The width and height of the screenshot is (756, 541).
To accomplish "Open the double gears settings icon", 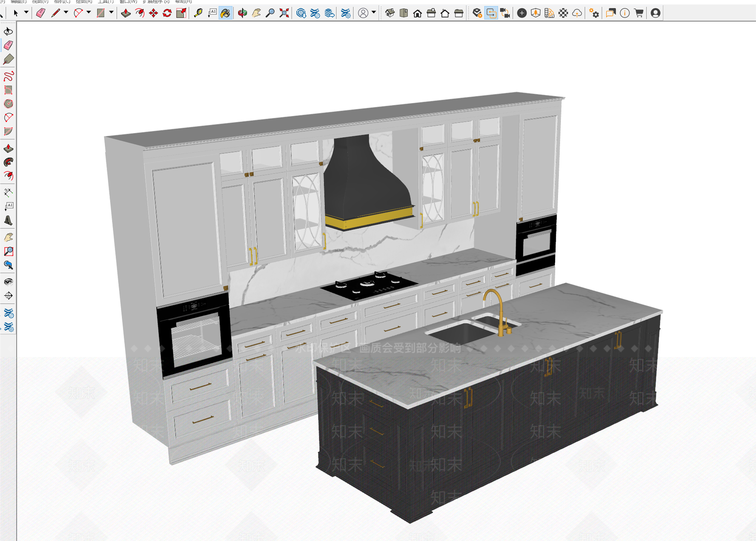I will coord(594,13).
